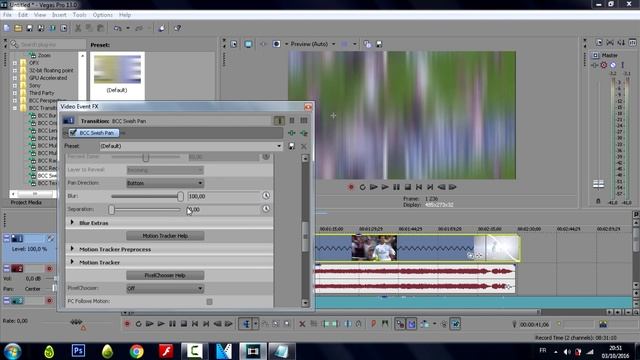Toggle the Split screen view in preview toolbar

(x=276, y=44)
